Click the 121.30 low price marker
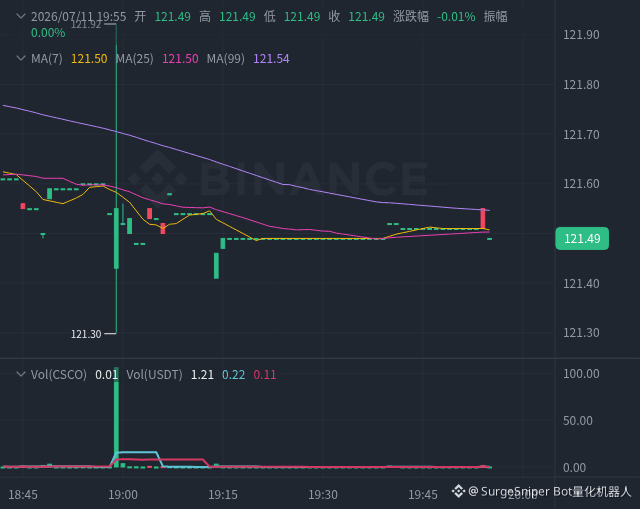640x509 pixels. point(86,334)
